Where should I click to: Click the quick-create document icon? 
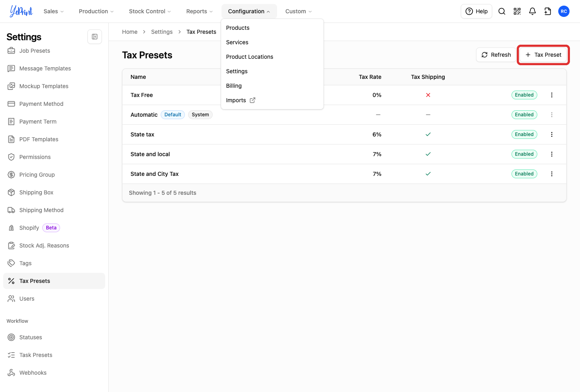pos(548,11)
